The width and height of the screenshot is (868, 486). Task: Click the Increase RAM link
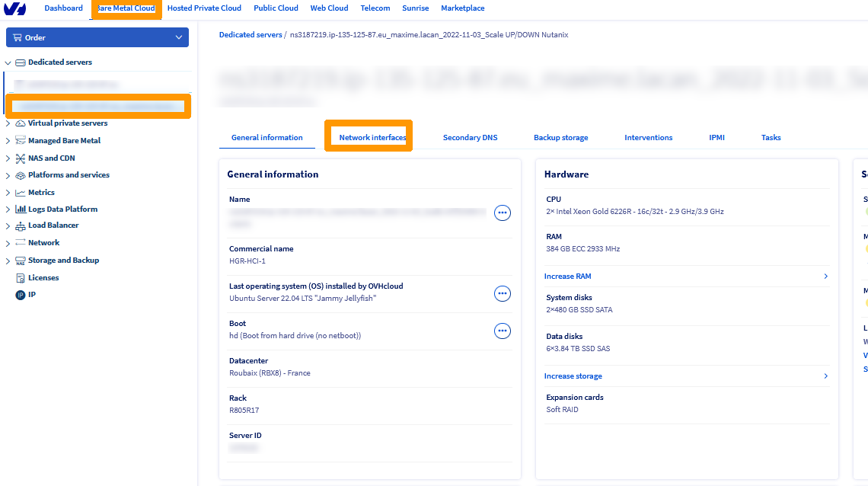(568, 277)
